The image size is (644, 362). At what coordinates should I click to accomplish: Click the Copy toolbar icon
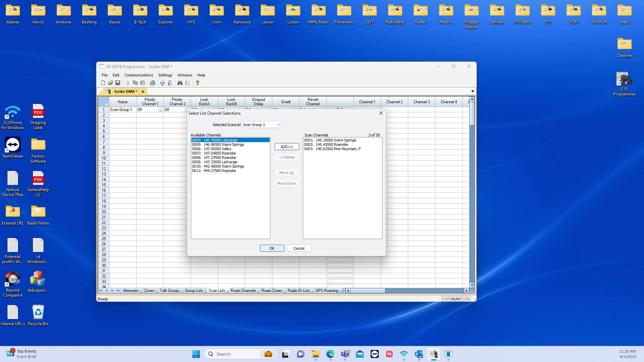pos(135,83)
